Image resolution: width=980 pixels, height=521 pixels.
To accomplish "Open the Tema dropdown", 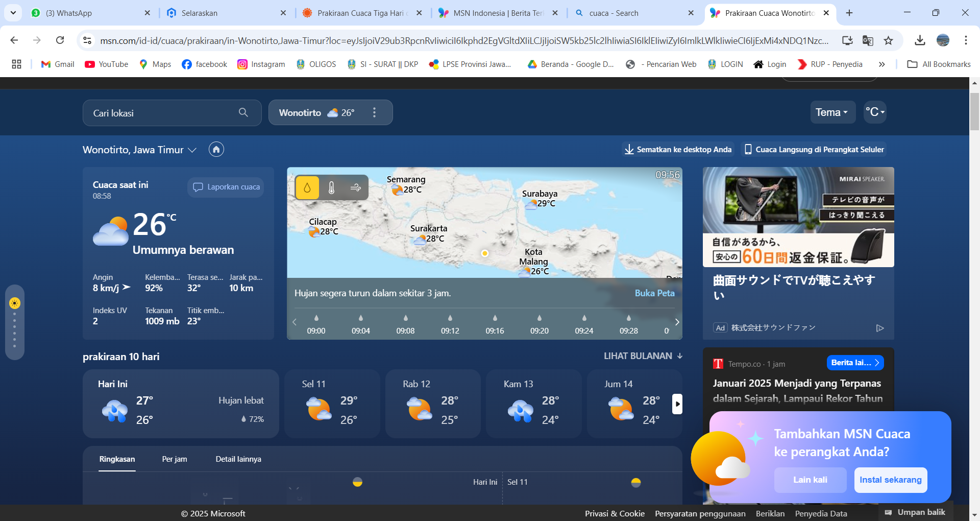I will tap(832, 112).
